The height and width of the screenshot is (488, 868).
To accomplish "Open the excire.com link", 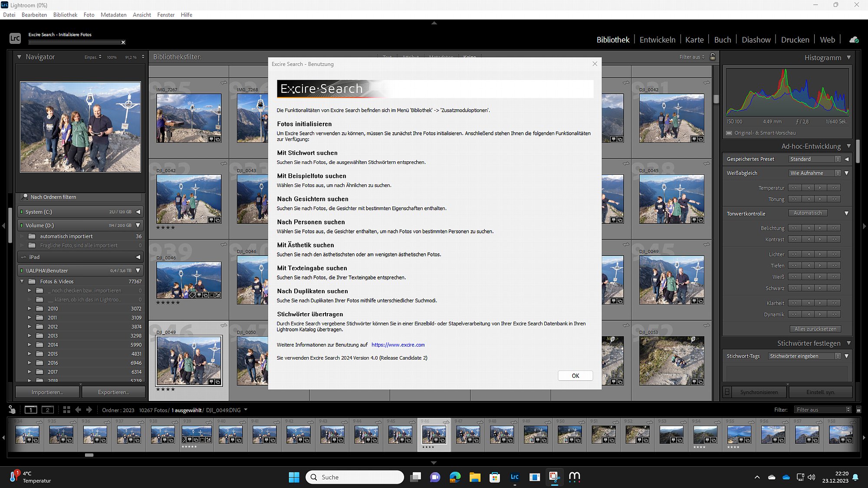I will pos(398,345).
